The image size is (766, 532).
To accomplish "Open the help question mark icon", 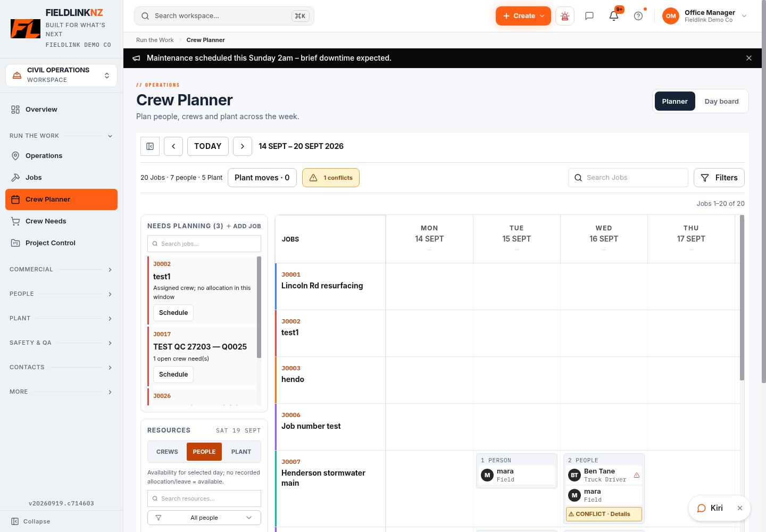I will tap(638, 16).
